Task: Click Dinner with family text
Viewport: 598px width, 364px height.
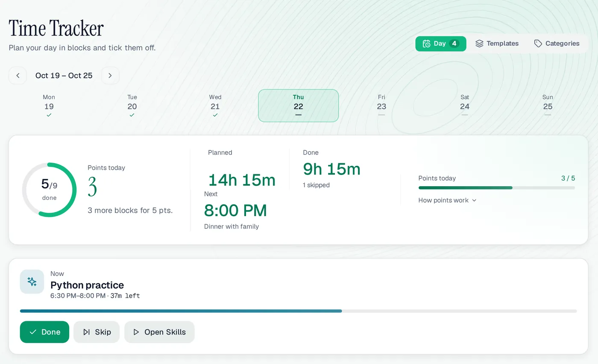Action: 232,226
